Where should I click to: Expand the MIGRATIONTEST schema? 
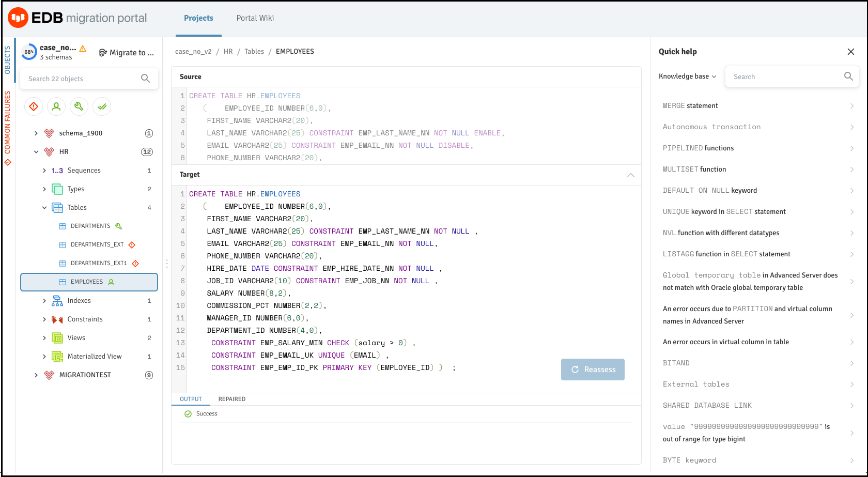[36, 375]
